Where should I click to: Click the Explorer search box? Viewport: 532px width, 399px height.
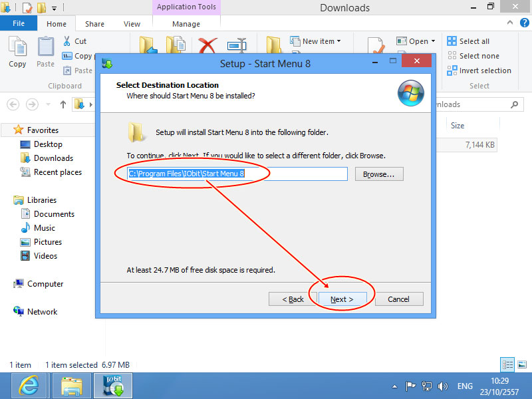[479, 104]
